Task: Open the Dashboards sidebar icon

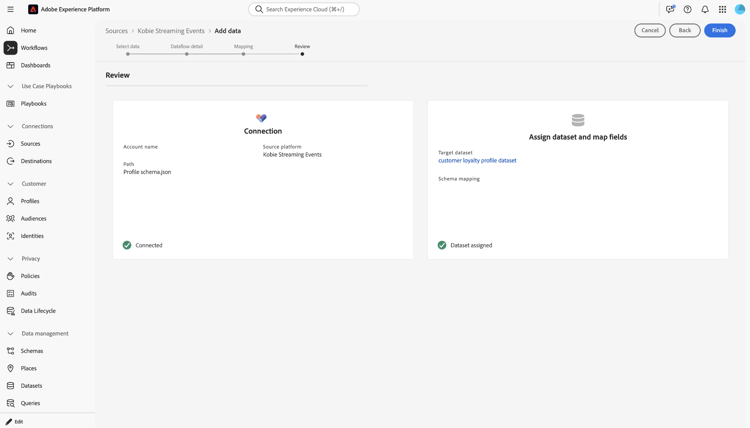Action: coord(10,65)
